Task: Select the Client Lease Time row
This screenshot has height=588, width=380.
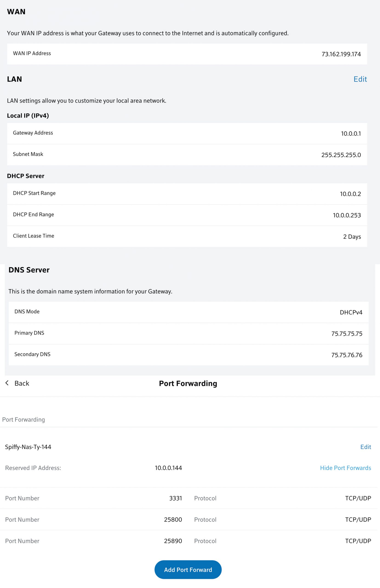Action: [187, 236]
